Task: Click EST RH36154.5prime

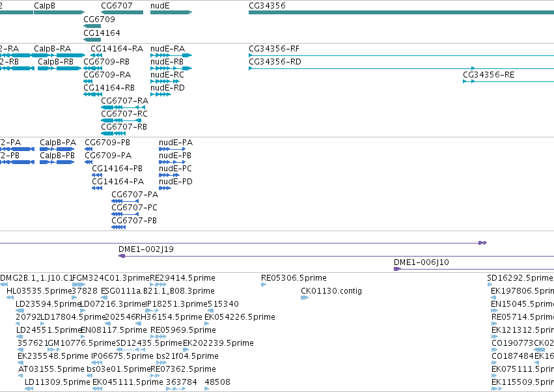Action: (139, 324)
